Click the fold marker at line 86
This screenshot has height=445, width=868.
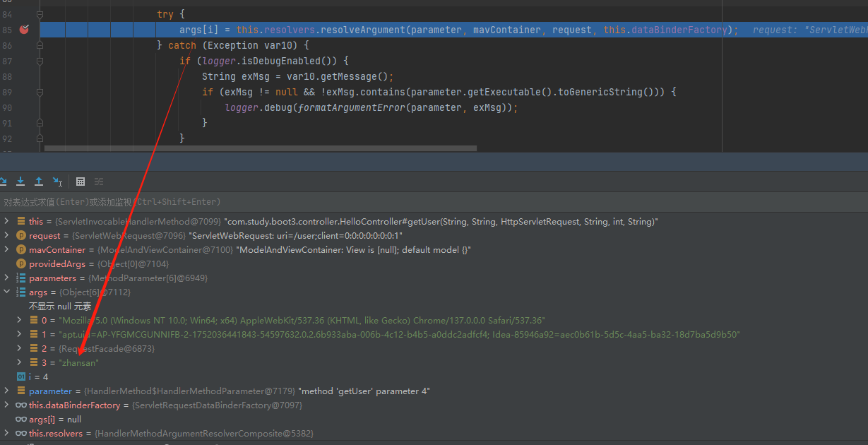(40, 45)
